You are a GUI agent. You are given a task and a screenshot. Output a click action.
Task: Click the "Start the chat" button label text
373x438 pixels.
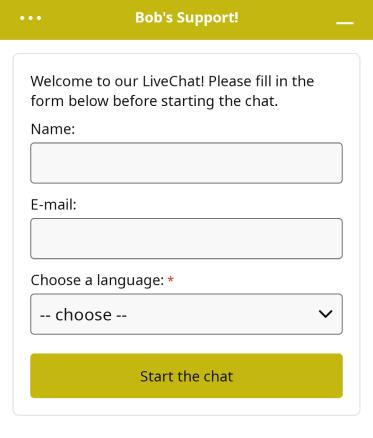pyautogui.click(x=186, y=376)
